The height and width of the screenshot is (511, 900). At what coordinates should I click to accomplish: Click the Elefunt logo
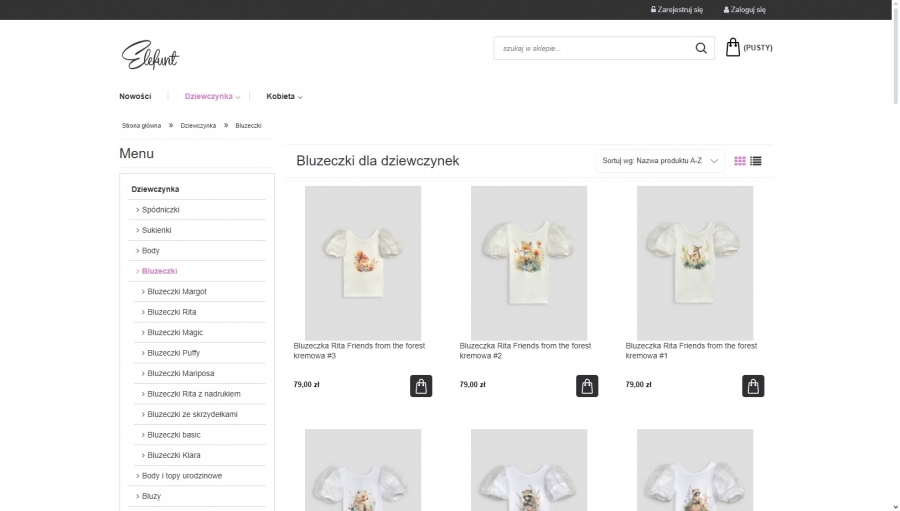tap(150, 56)
